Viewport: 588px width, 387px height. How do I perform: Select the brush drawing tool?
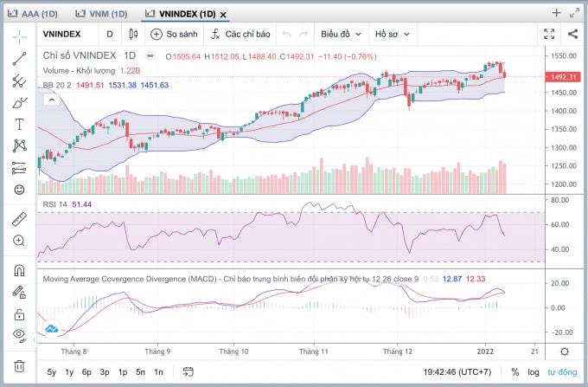(x=19, y=102)
